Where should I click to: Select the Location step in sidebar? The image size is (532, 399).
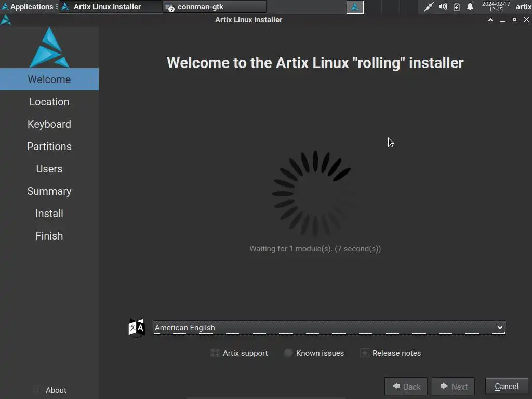[x=49, y=102]
